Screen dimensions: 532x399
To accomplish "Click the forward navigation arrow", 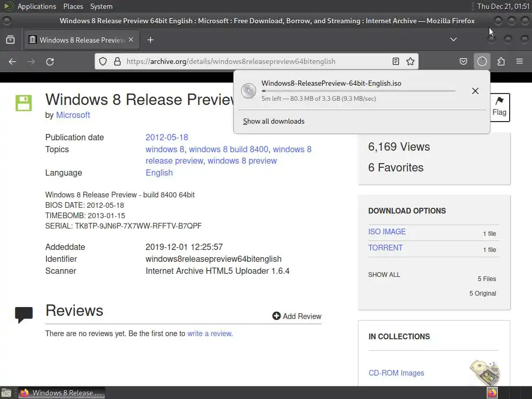I will point(31,61).
